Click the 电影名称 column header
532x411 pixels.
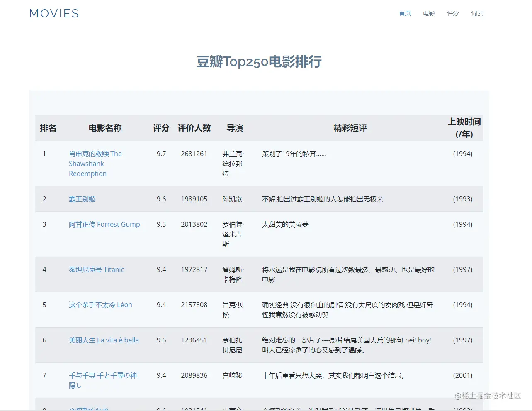tap(105, 128)
